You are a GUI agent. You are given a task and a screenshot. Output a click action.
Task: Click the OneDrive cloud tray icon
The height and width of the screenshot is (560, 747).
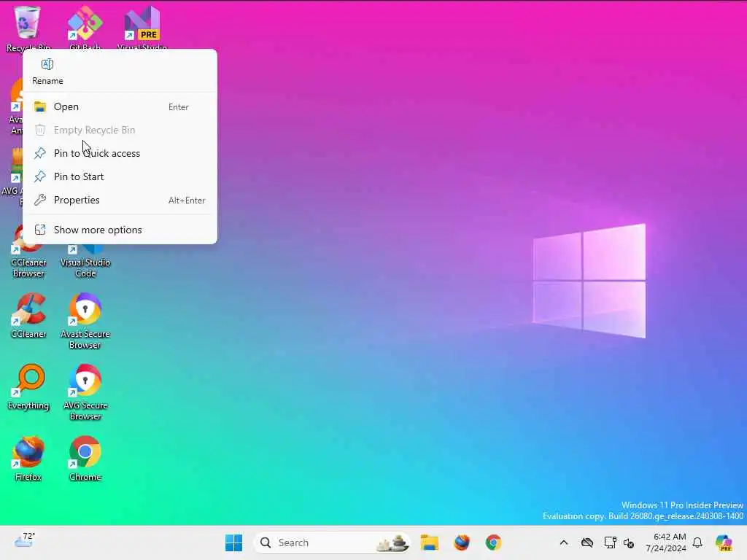pos(587,542)
